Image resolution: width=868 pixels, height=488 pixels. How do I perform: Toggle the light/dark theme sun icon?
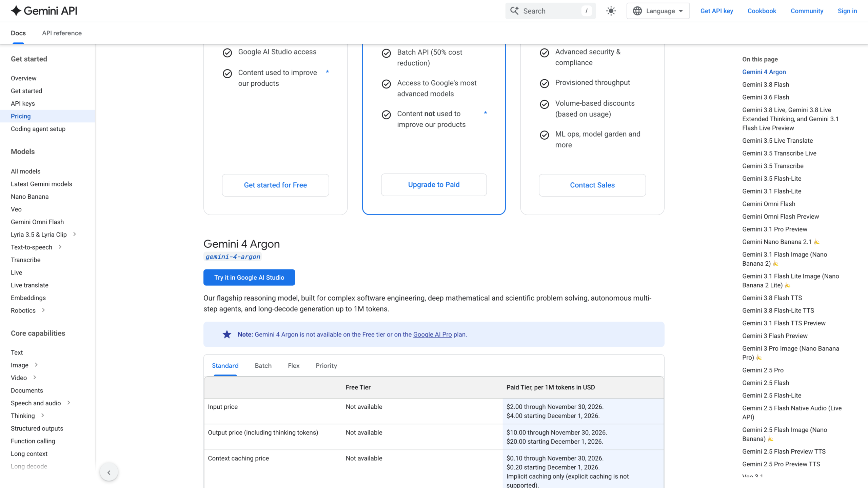coord(611,11)
